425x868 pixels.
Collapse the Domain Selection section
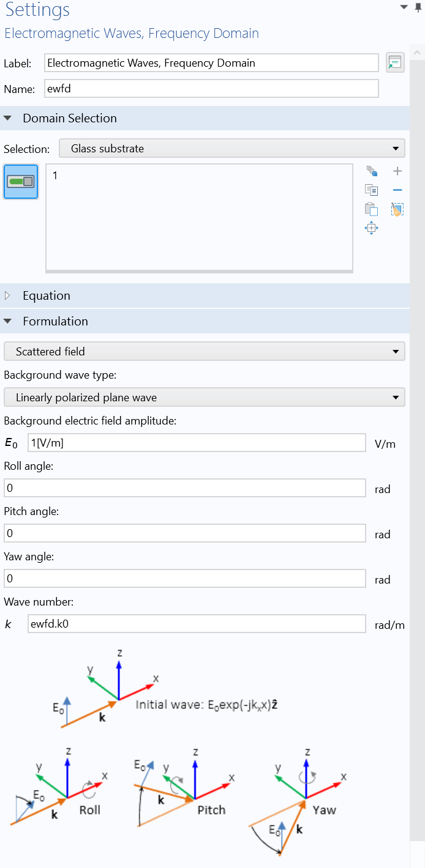pos(8,118)
